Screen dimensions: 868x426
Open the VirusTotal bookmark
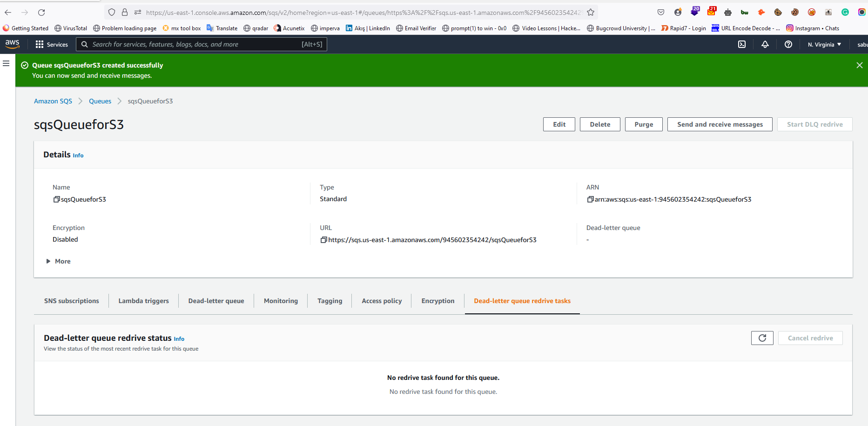click(x=71, y=28)
